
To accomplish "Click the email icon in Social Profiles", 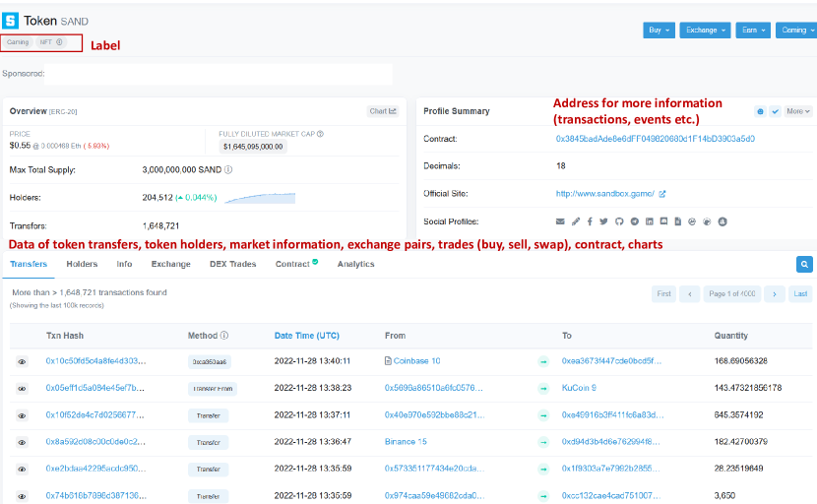I will pyautogui.click(x=561, y=221).
